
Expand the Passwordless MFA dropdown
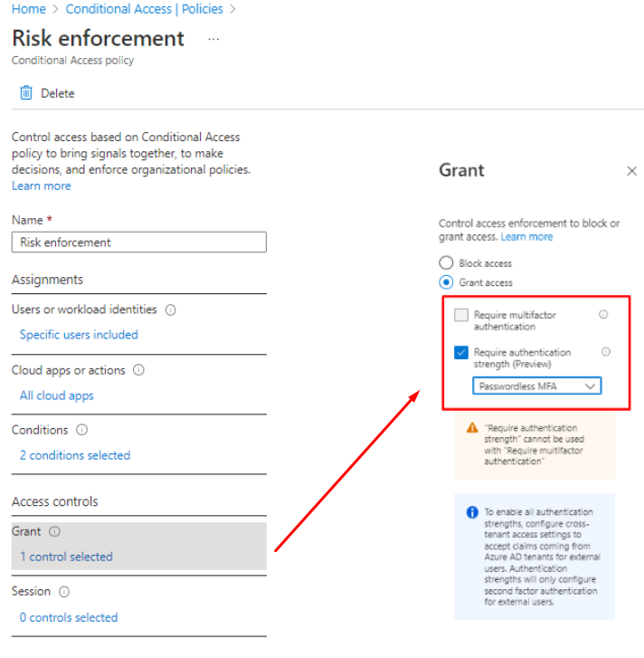537,386
